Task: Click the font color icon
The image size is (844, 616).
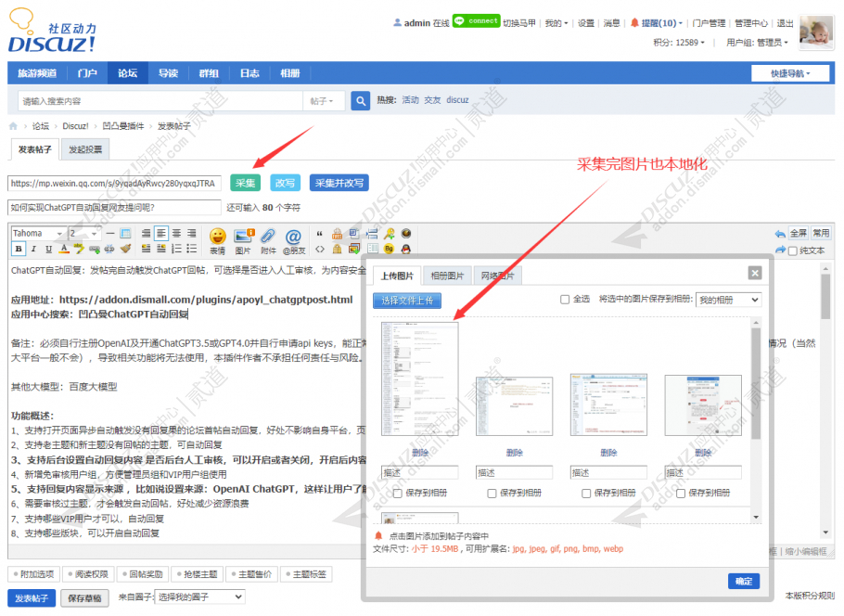Action: [63, 249]
